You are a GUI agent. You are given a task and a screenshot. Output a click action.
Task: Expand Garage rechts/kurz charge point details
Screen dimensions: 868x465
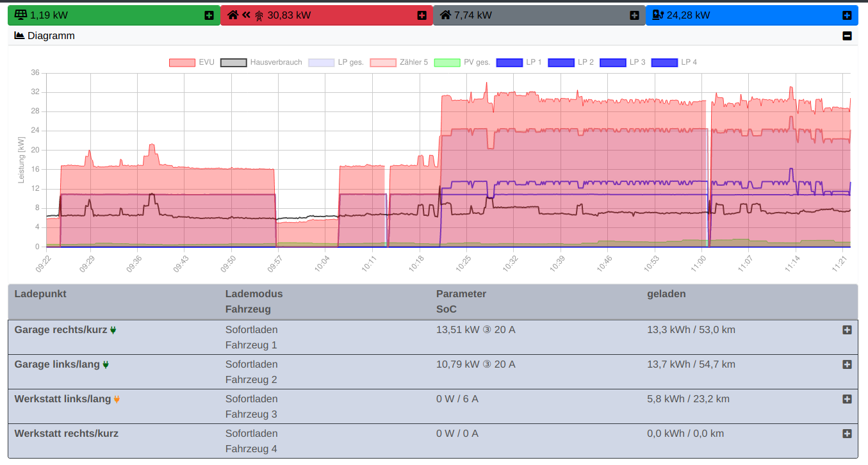click(x=847, y=330)
